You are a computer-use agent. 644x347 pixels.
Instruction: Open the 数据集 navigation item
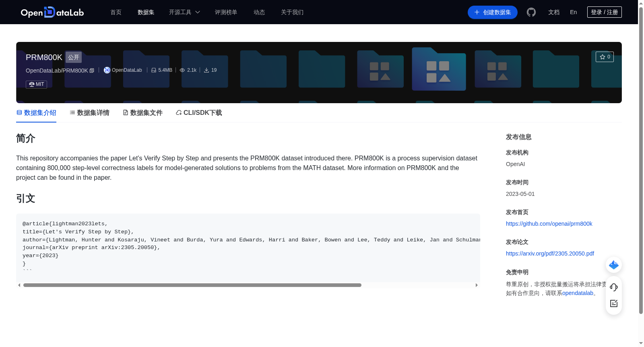coord(146,12)
